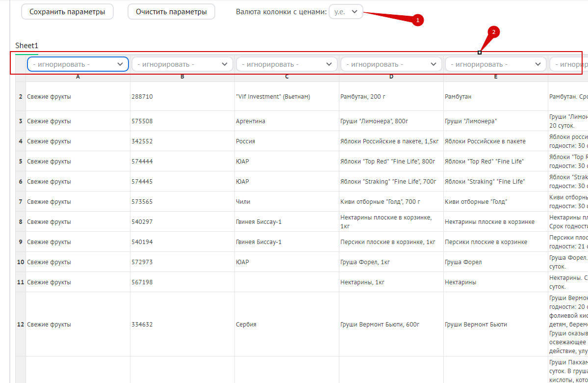Click the small square handle on red frame
This screenshot has height=383, width=588.
480,53
